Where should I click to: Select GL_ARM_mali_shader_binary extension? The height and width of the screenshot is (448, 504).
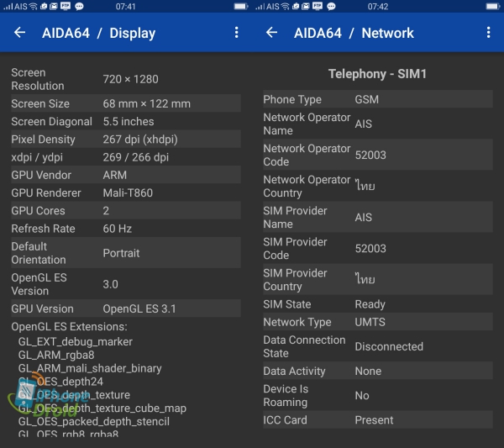click(x=90, y=368)
